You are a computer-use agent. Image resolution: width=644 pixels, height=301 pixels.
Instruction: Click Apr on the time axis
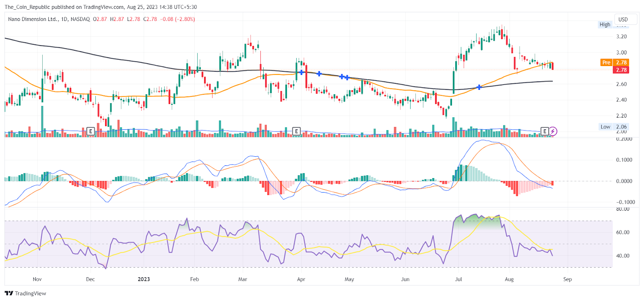tap(301, 279)
